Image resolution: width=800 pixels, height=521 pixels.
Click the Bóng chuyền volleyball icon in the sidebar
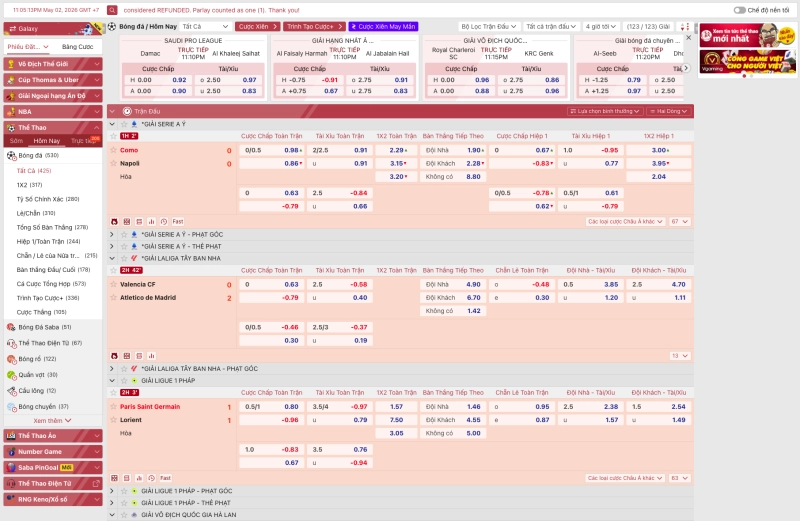point(11,407)
